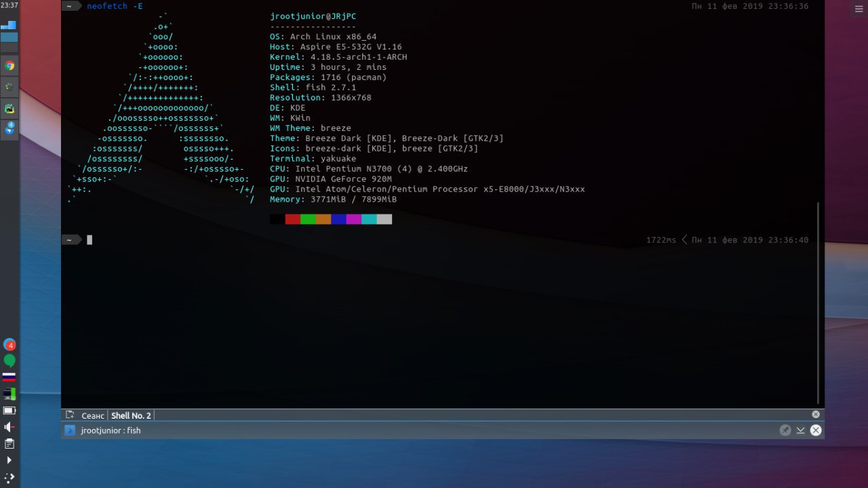
Task: Click the black color block in neofetch output
Action: click(x=277, y=219)
